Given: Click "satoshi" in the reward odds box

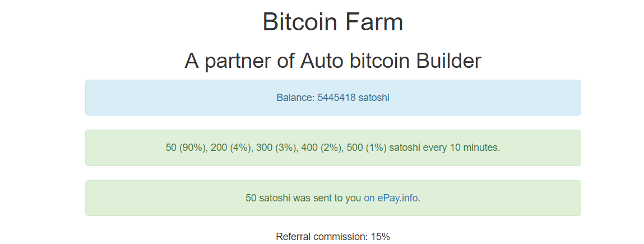Looking at the screenshot, I should [x=405, y=148].
